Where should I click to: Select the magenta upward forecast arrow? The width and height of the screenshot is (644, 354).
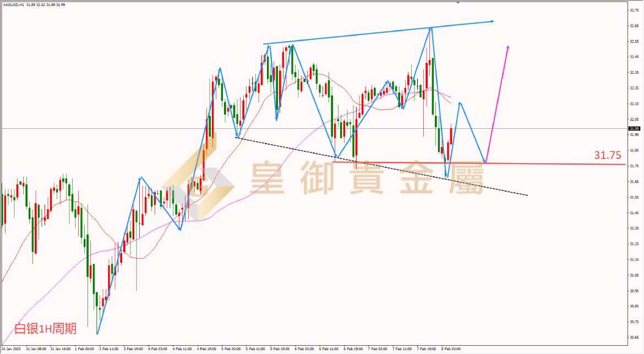click(x=497, y=104)
